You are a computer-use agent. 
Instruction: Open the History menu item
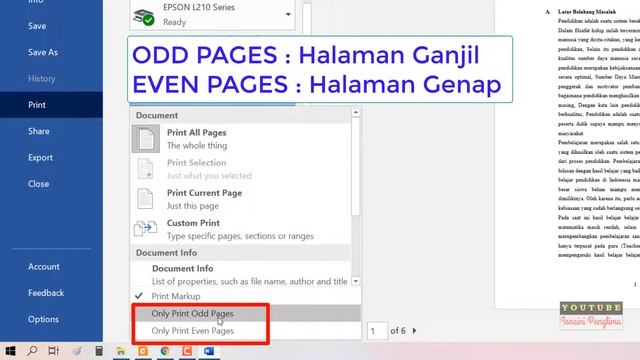click(42, 78)
